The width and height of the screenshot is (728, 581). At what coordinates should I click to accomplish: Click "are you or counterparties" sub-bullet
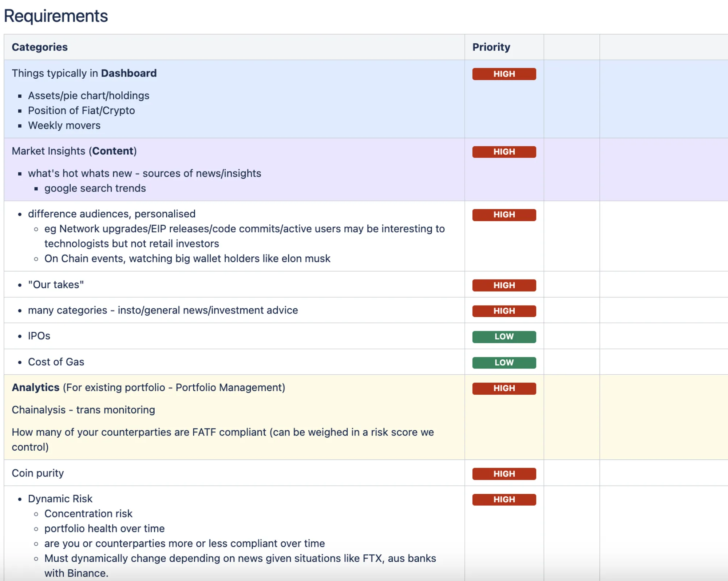tap(184, 544)
